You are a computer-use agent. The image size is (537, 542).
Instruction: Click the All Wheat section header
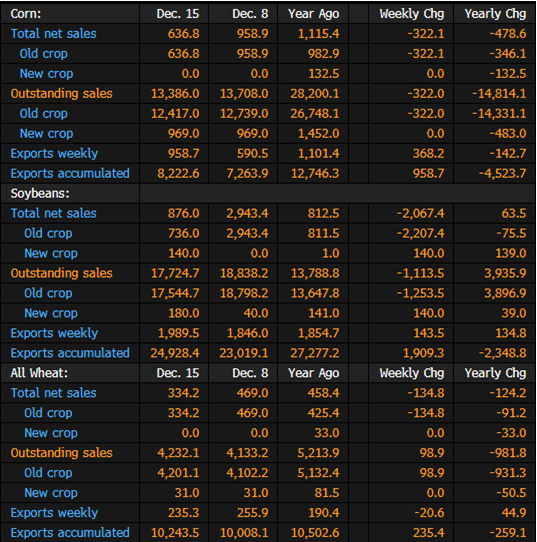pos(39,373)
